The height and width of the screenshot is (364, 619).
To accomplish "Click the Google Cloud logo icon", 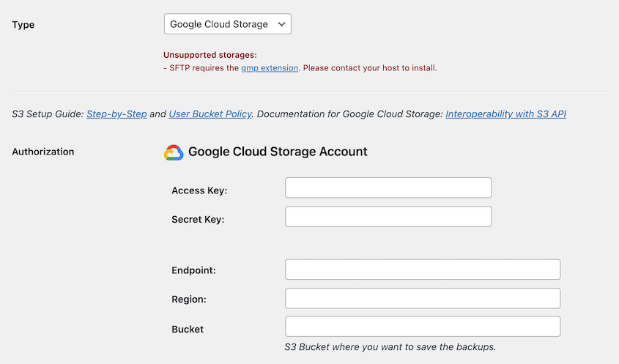I will (x=174, y=152).
